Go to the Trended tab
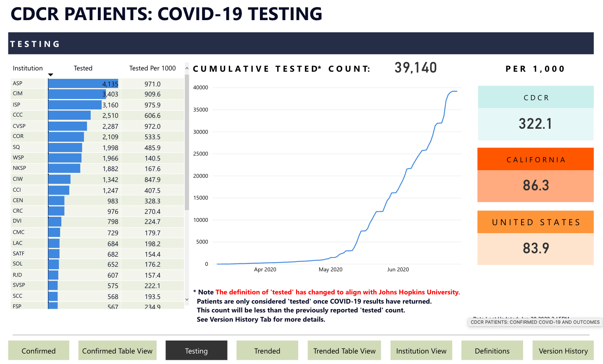603x364 pixels. [x=267, y=351]
